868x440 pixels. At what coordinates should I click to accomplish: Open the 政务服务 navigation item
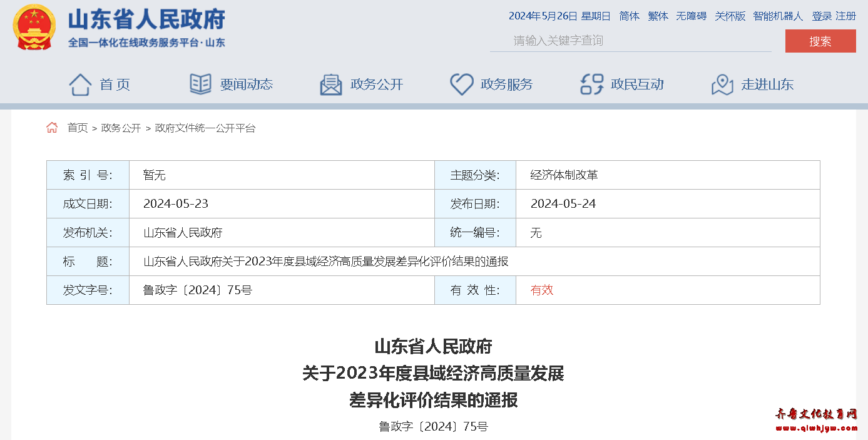pos(507,84)
